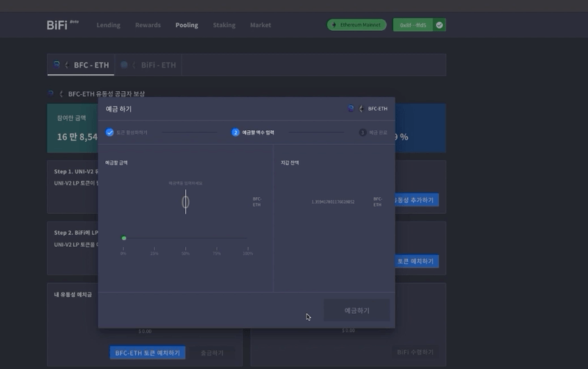Screen dimensions: 588x369
Task: Click the green slider handle at 0%
Action: click(123, 238)
